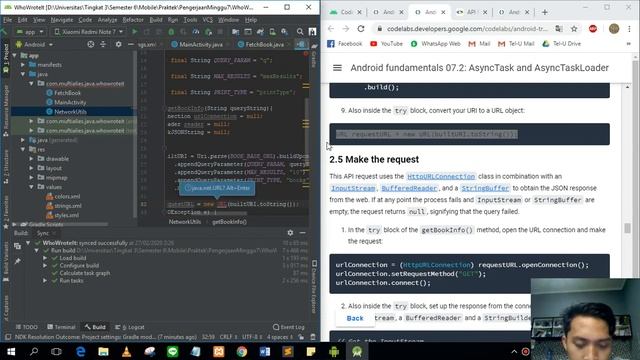Viewport: 640px width, 360px height.
Task: Expand the manifests folder
Action: coord(23,65)
